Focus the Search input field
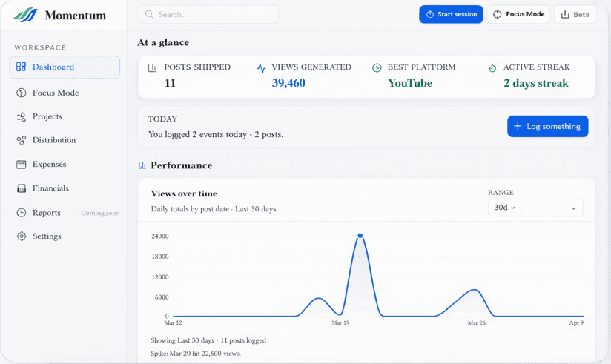The width and height of the screenshot is (611, 364). click(x=208, y=14)
